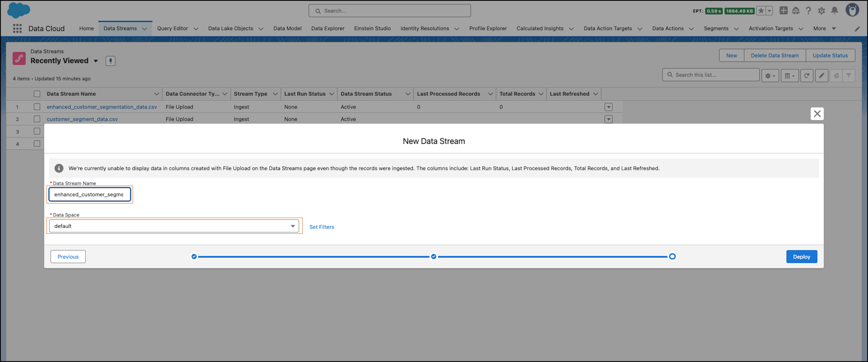Expand the Query Editor tab chevron
The width and height of the screenshot is (868, 362).
tap(196, 29)
